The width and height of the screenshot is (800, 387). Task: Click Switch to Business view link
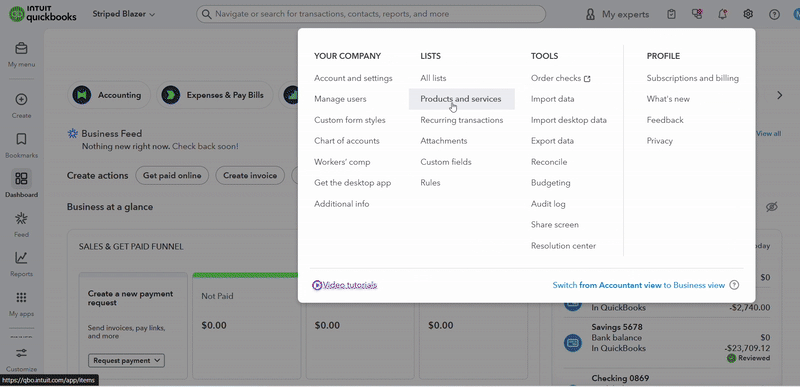(x=638, y=285)
